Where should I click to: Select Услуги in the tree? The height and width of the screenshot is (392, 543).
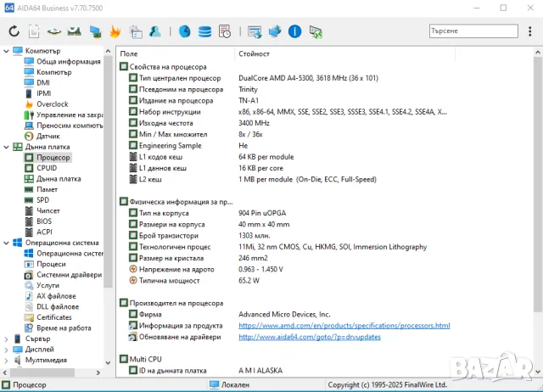[48, 285]
